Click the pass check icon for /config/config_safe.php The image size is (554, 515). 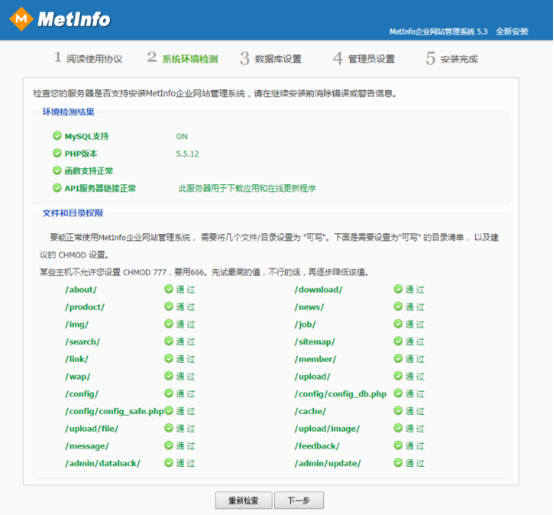(169, 410)
